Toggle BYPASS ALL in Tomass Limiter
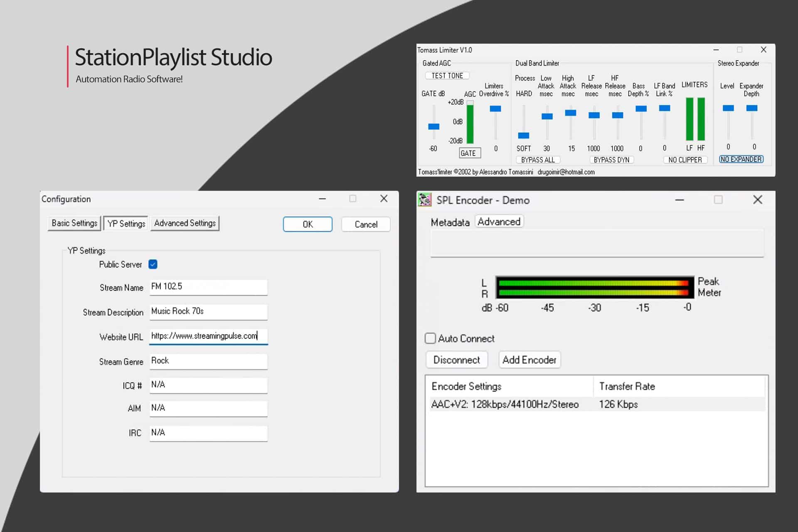 538,160
